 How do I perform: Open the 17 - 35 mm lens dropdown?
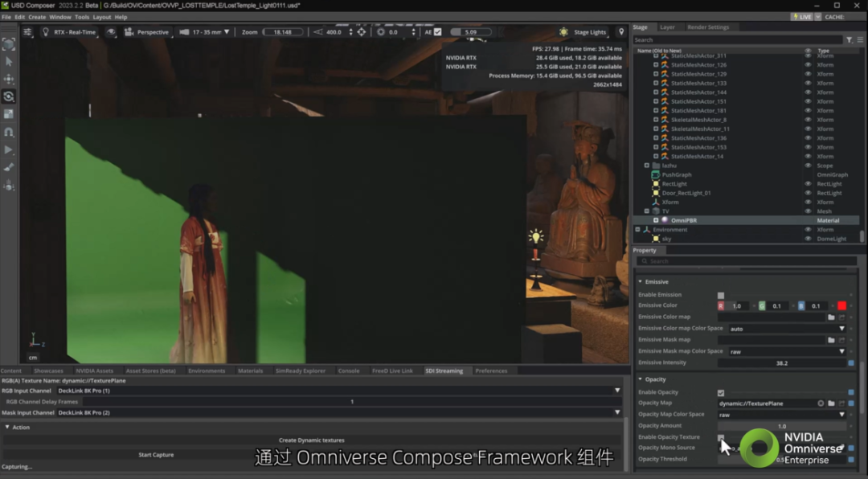pyautogui.click(x=204, y=32)
